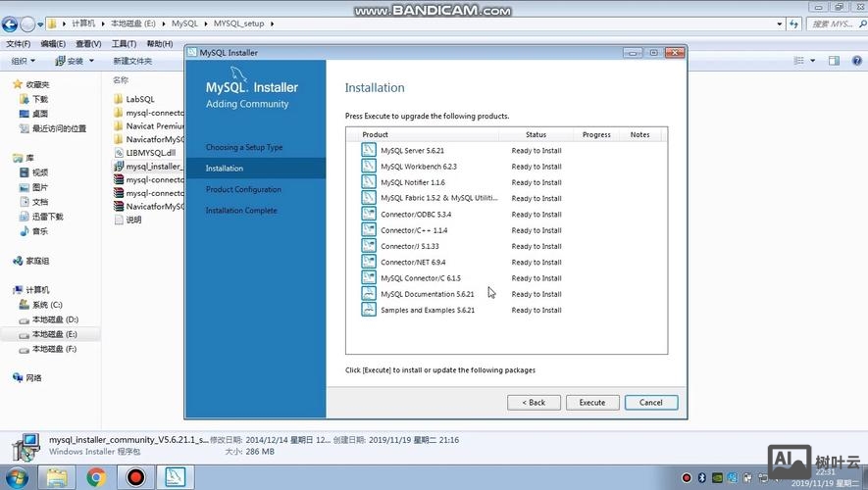Open 下载 under favorites
Image resolution: width=868 pixels, height=490 pixels.
tap(40, 99)
